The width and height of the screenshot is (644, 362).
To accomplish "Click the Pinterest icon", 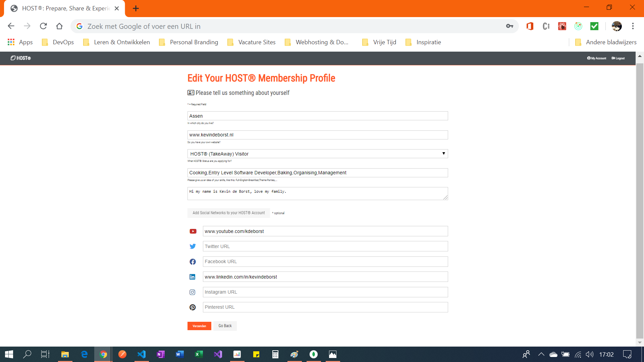I will point(193,307).
